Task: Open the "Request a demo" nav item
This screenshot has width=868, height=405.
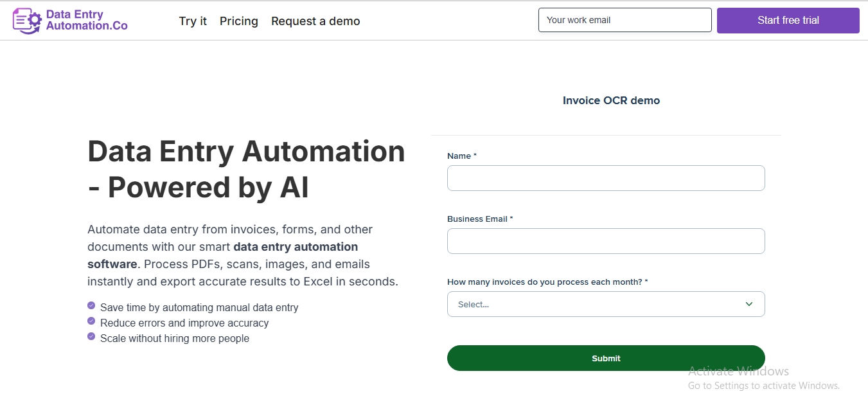Action: pos(315,21)
